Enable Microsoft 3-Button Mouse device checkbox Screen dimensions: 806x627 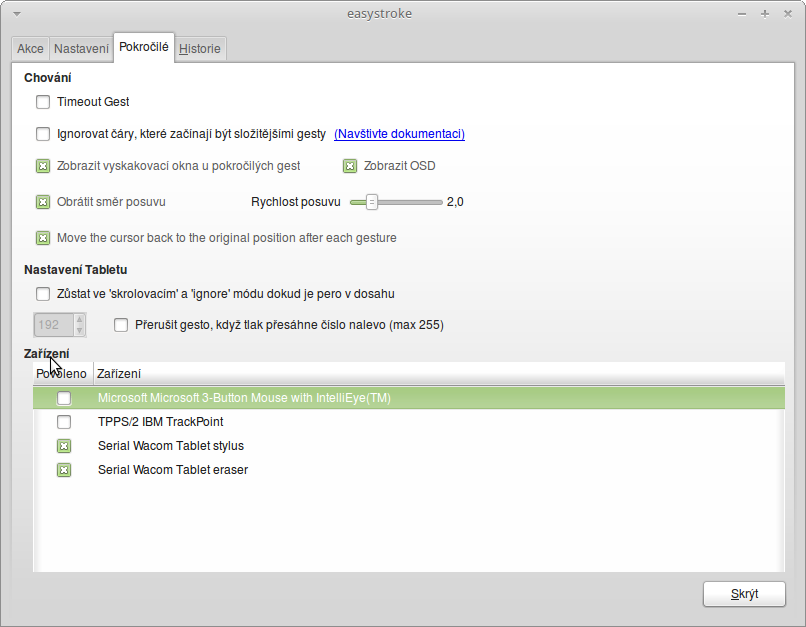click(64, 398)
